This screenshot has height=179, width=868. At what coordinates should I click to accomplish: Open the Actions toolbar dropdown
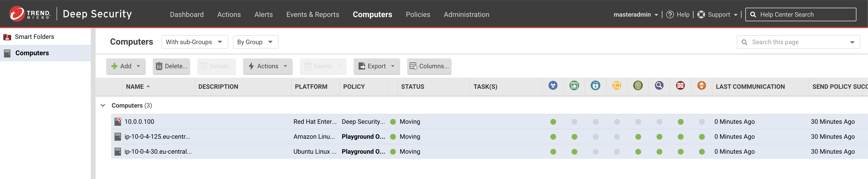tap(267, 66)
